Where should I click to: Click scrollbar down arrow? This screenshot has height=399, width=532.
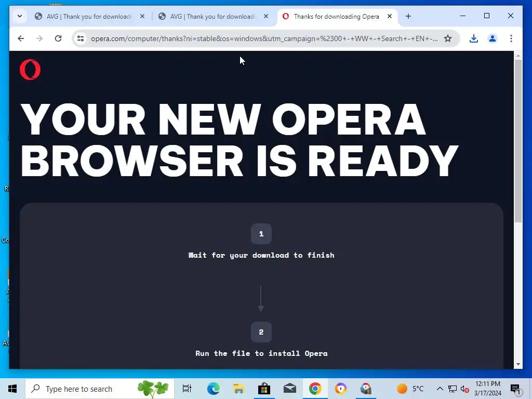518,364
